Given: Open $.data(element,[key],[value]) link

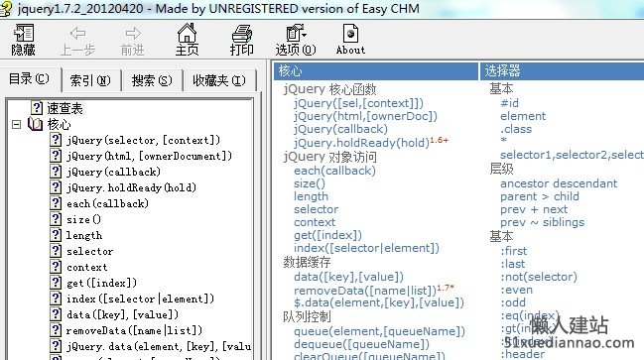Looking at the screenshot, I should [379, 302].
